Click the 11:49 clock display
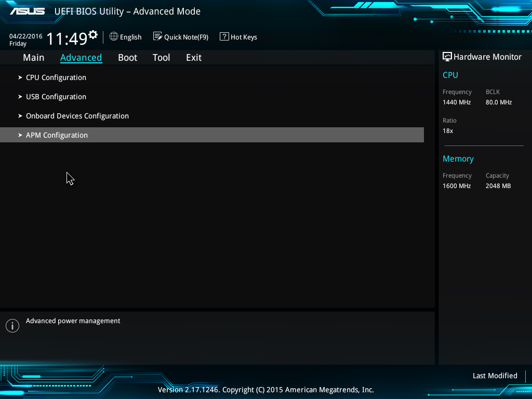 [x=67, y=38]
